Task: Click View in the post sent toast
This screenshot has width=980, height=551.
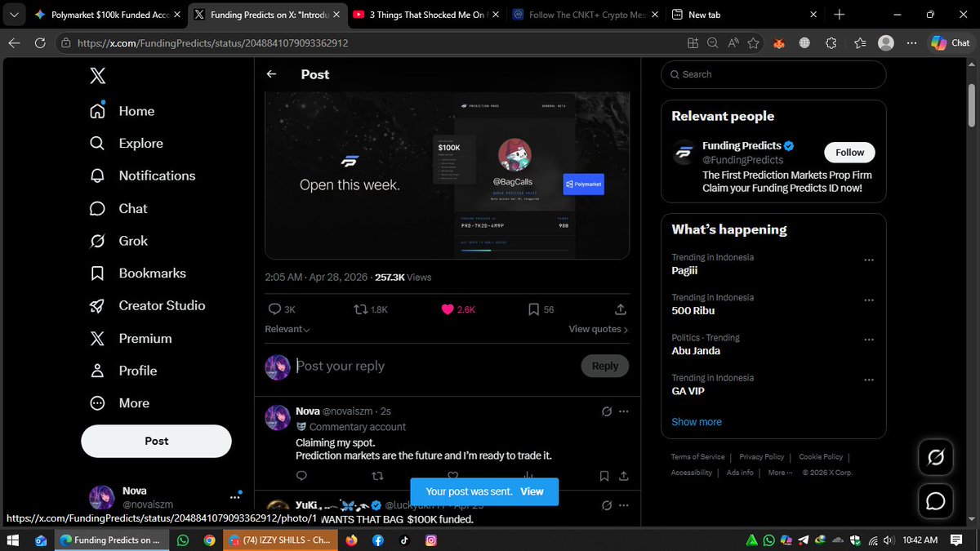Action: pos(532,491)
